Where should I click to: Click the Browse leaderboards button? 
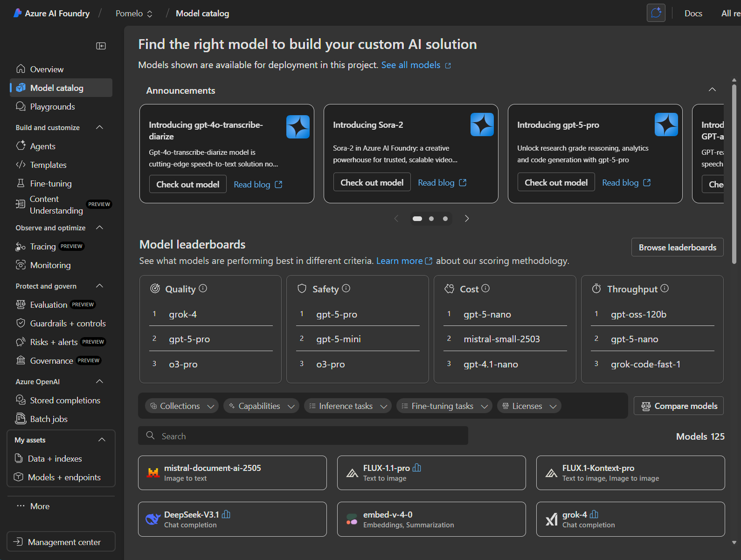677,248
